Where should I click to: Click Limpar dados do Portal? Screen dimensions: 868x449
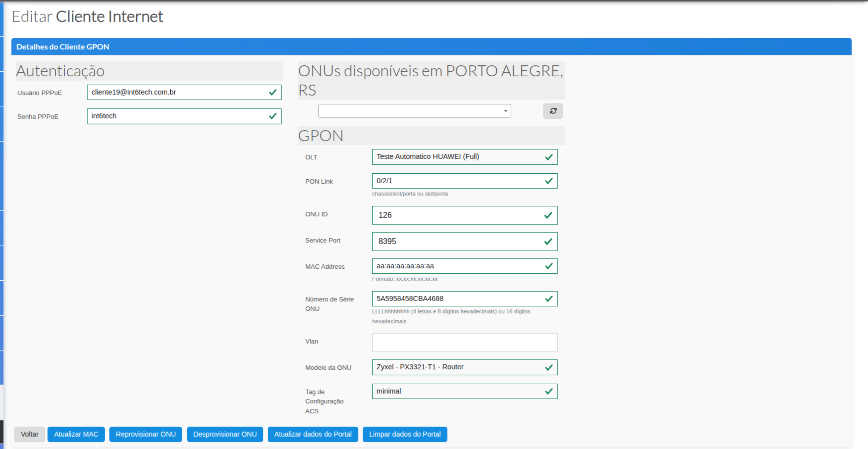tap(405, 434)
